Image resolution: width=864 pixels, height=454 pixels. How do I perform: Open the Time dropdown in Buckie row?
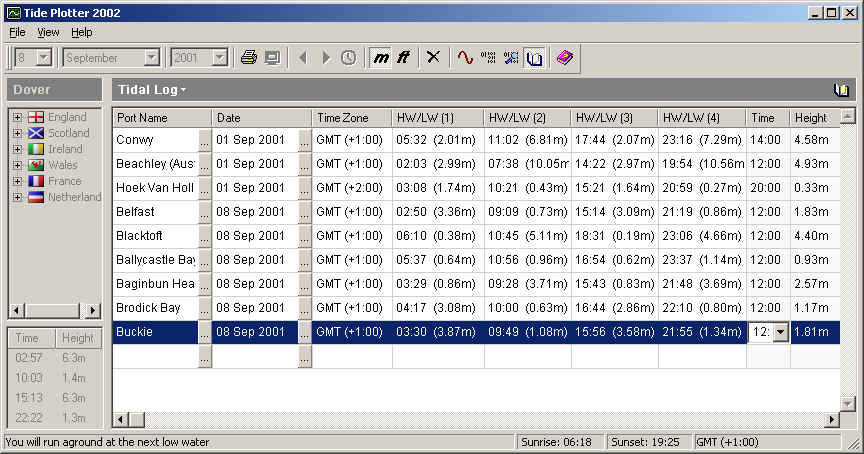tap(780, 332)
